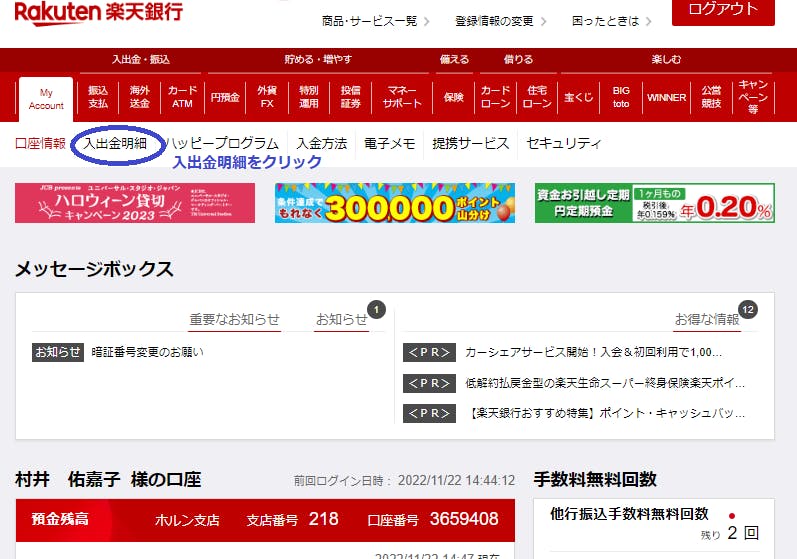Click account number 3659408

[x=464, y=519]
